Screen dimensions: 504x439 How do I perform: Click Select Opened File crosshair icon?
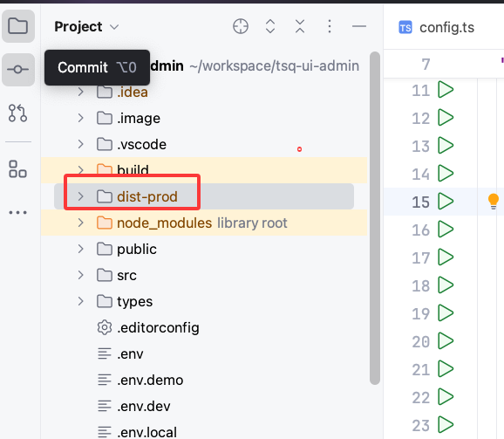pyautogui.click(x=241, y=26)
